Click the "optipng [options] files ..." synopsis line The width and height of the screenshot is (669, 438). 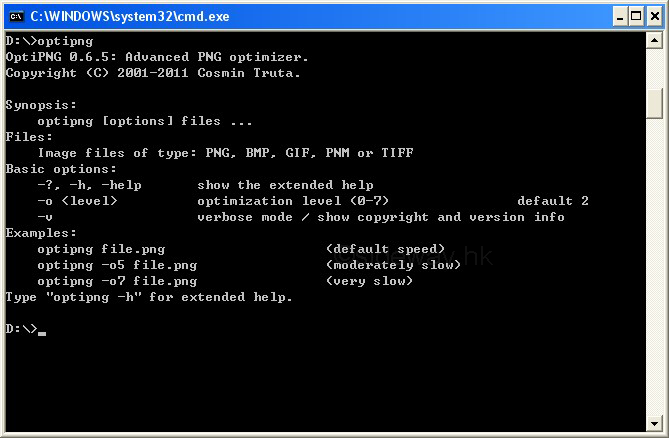145,121
